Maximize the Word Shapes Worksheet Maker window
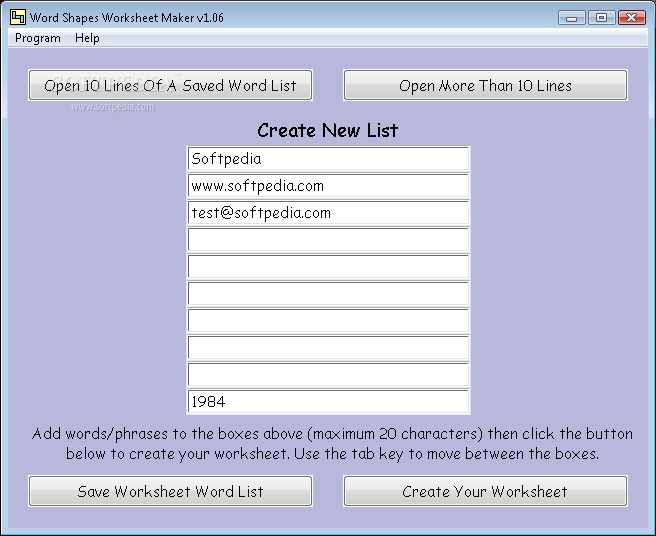Screen dimensions: 656x536 [x=602, y=18]
